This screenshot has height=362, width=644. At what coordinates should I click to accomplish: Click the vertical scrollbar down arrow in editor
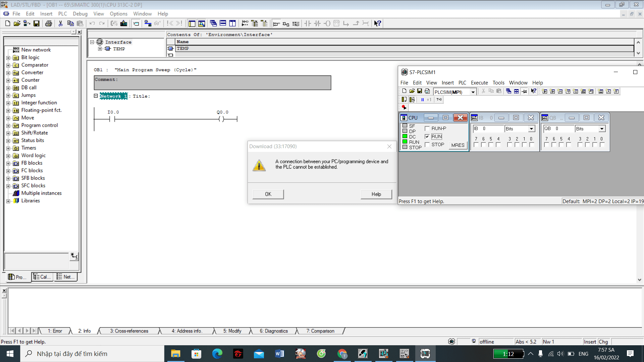pos(639,280)
